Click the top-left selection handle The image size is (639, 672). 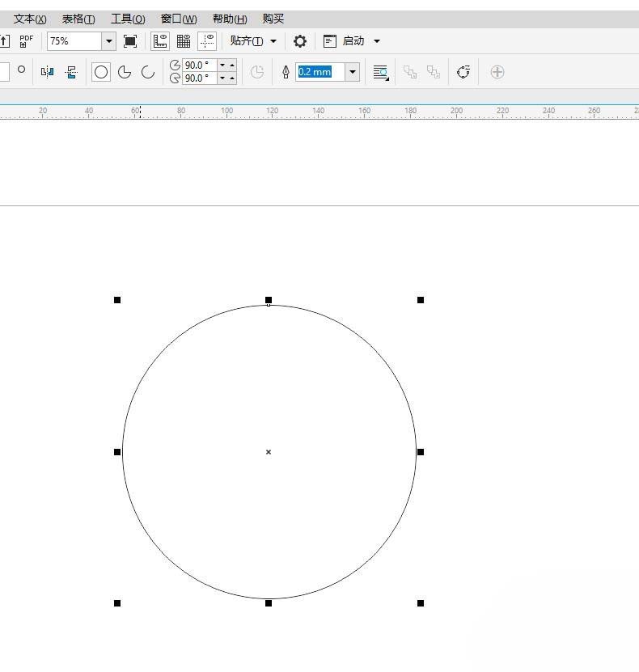(x=117, y=300)
